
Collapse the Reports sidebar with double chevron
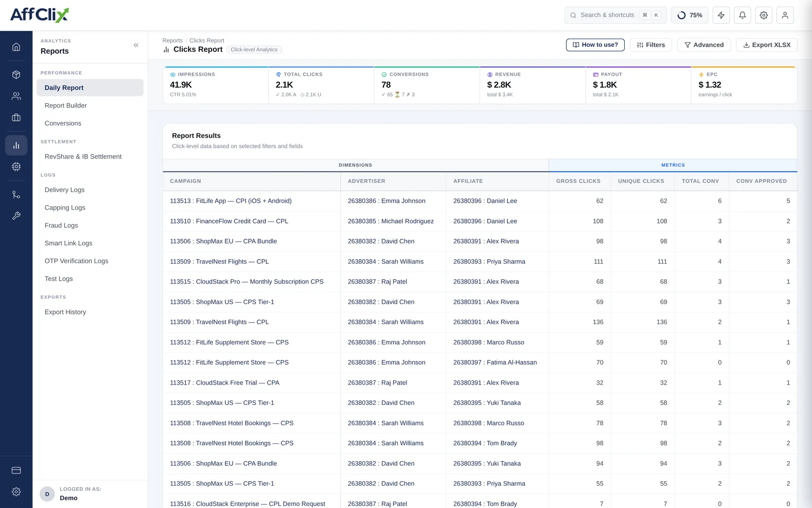click(136, 45)
